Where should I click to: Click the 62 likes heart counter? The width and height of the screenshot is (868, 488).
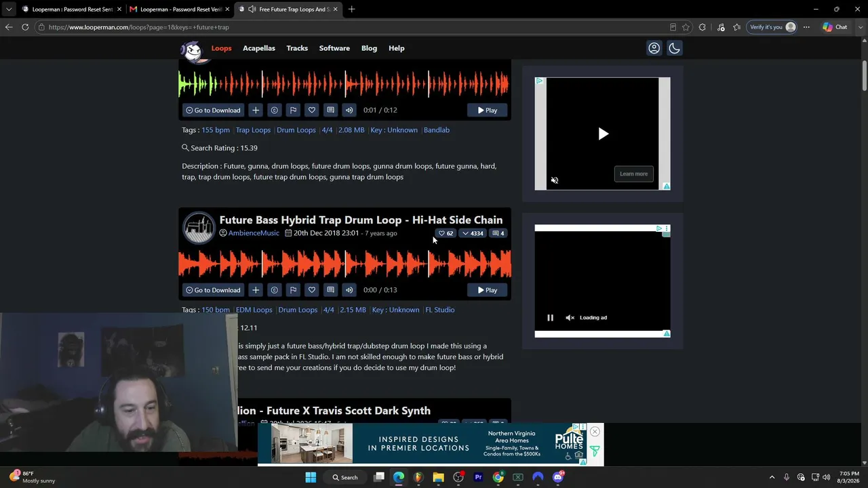click(446, 233)
